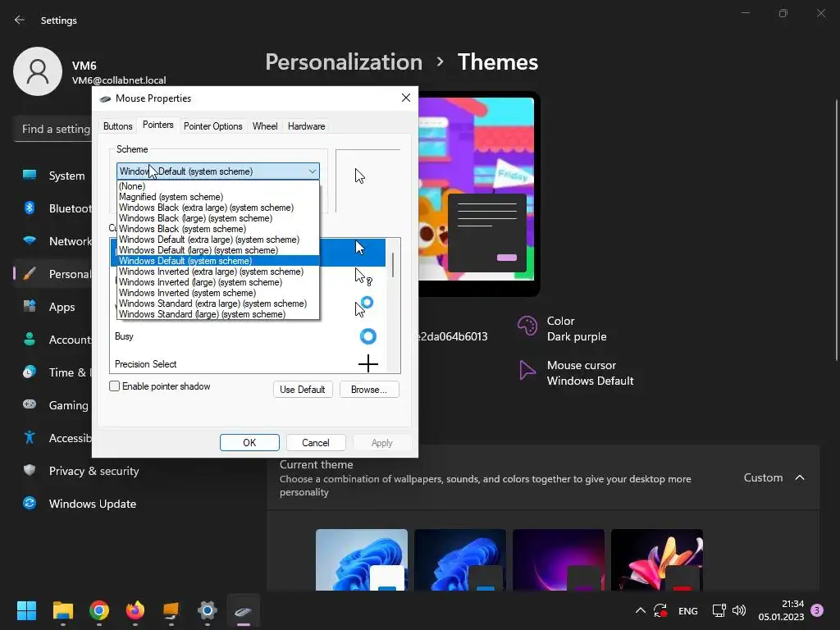Launch Firefox from taskbar
The height and width of the screenshot is (630, 840).
click(x=135, y=610)
